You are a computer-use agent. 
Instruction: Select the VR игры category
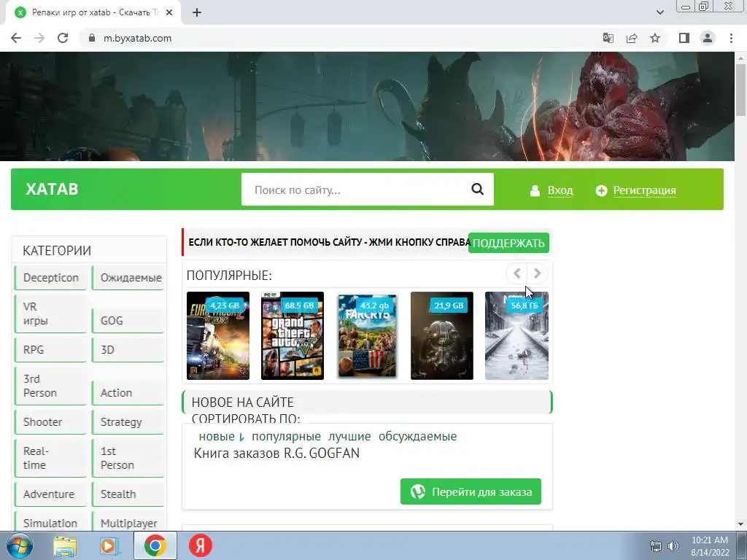[51, 314]
